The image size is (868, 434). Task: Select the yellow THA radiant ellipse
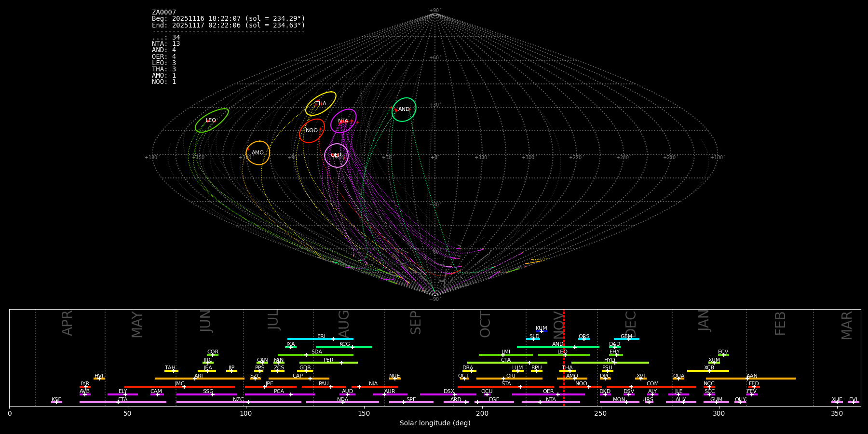(x=321, y=103)
